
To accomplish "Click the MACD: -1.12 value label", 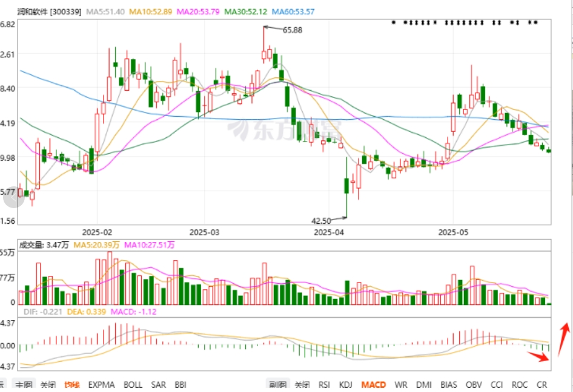I will coord(133,312).
